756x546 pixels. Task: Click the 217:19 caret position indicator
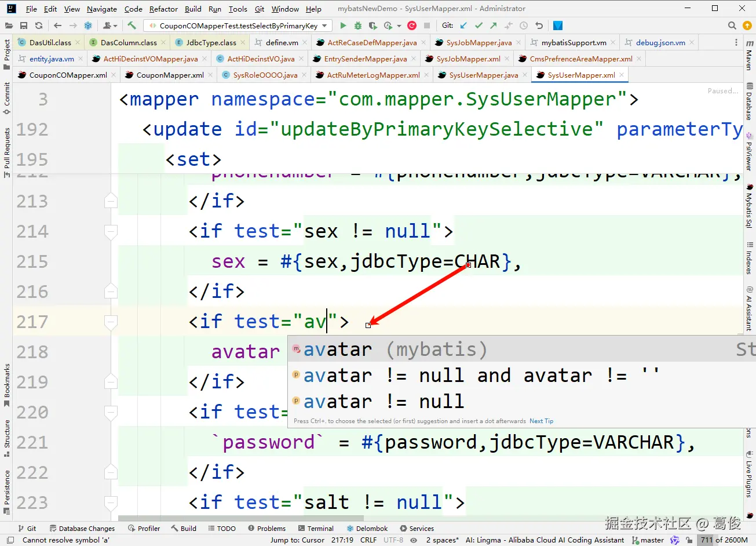pyautogui.click(x=342, y=540)
